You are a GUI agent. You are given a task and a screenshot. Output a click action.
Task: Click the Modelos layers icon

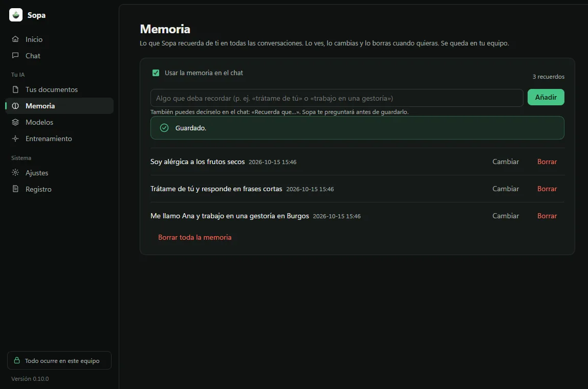15,122
